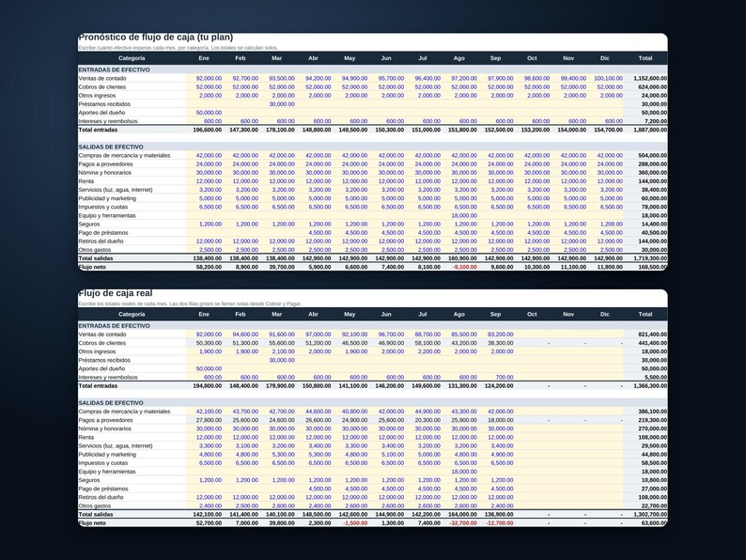Select forecast Flujo neto total 168,500.00
The width and height of the screenshot is (746, 560).
pos(653,268)
